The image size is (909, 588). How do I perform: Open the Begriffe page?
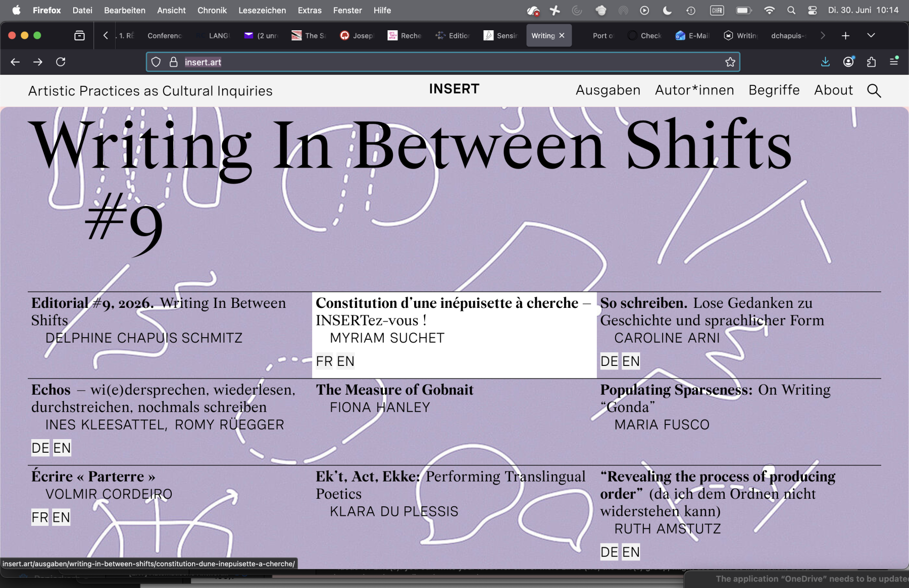coord(774,90)
